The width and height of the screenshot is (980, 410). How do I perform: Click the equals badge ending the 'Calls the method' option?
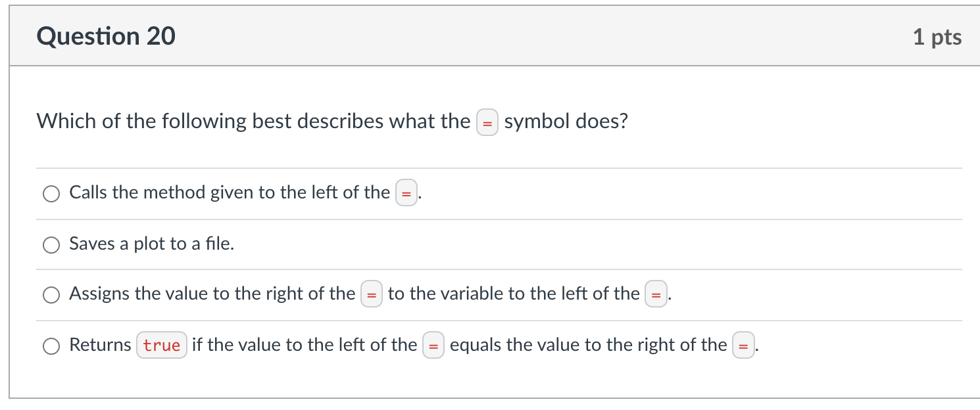406,194
